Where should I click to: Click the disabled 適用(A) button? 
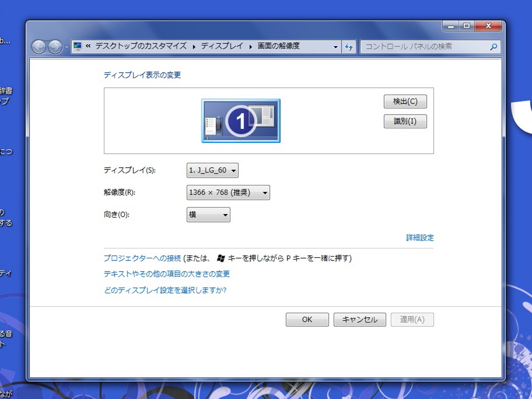412,320
